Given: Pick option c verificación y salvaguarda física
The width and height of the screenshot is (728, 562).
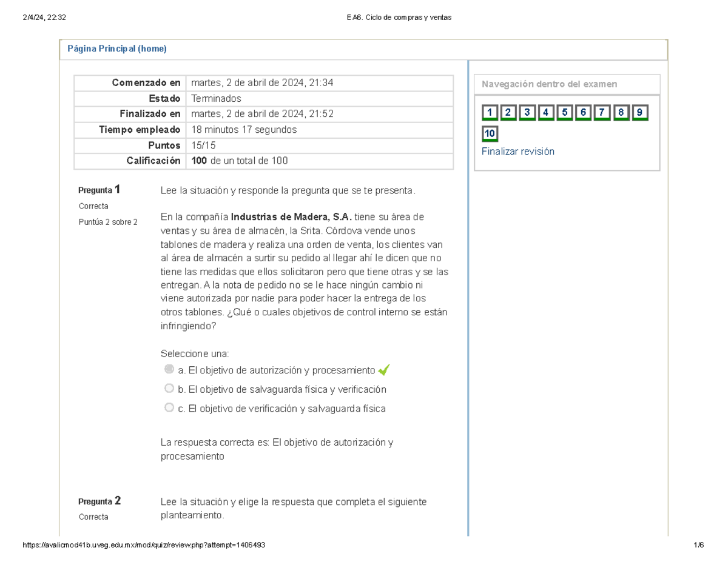Looking at the screenshot, I should (169, 408).
